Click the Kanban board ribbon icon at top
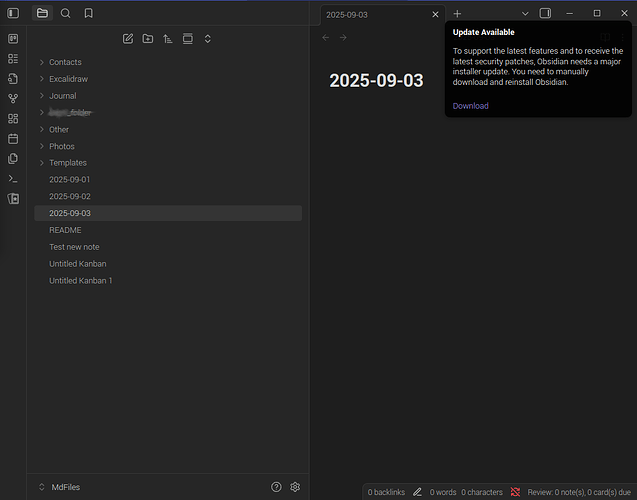 point(13,39)
